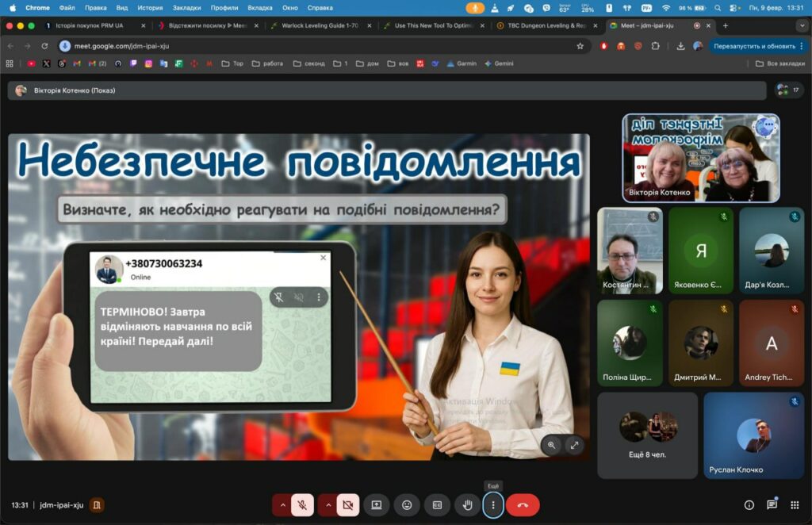
Task: Toggle the microphone mute button
Action: click(x=302, y=505)
